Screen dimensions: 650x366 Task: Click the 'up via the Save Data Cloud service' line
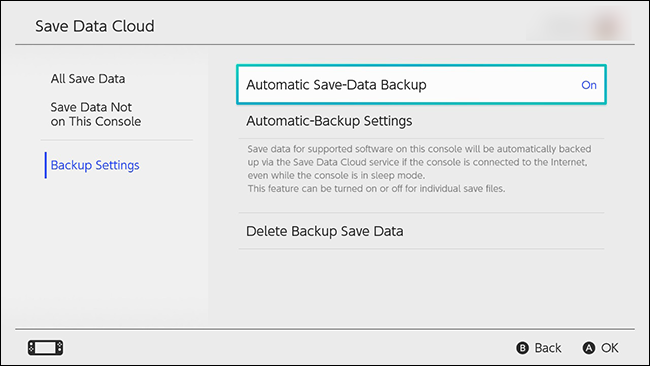pos(417,162)
